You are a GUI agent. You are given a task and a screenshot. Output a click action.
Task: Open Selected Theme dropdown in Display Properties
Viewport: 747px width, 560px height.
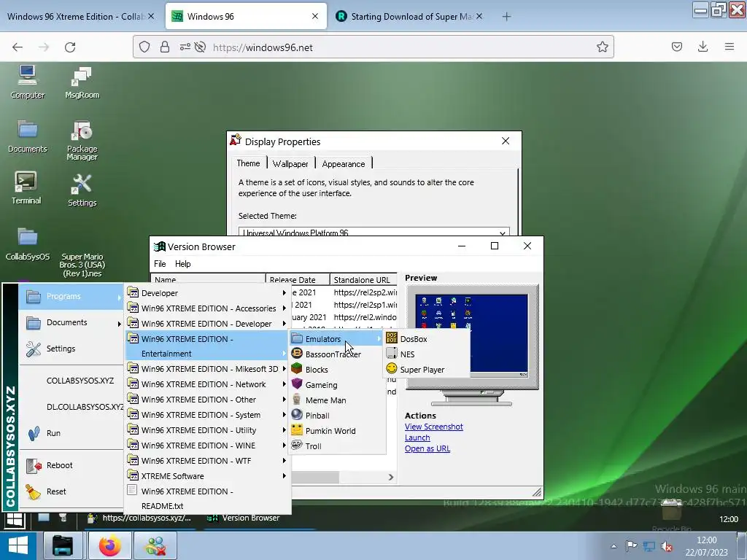point(374,233)
